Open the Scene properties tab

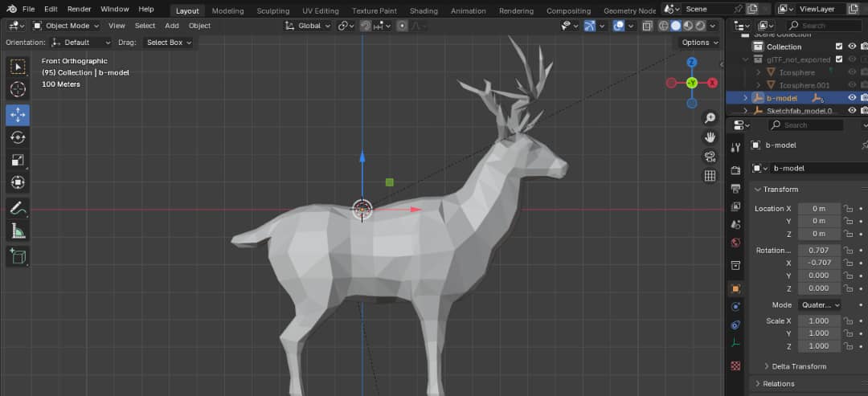(735, 225)
